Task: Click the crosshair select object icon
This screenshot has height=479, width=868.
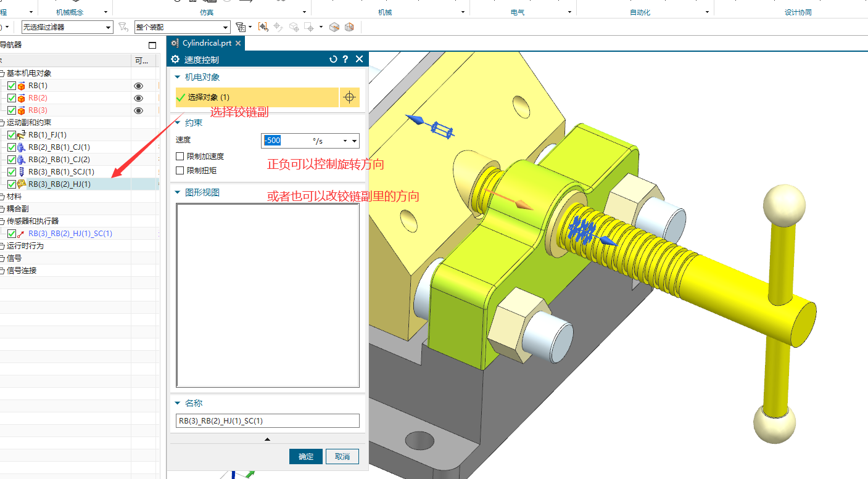Action: (x=350, y=97)
